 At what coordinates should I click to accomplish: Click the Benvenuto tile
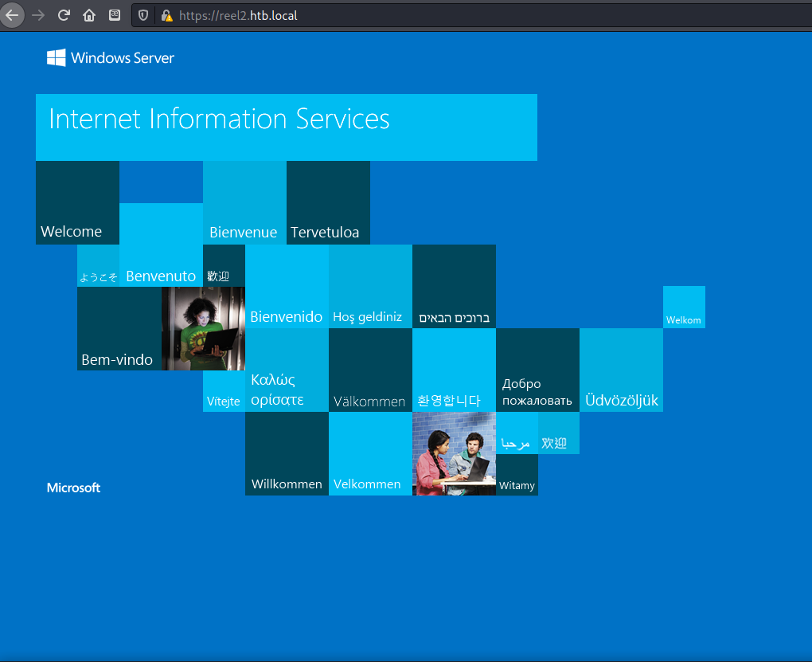click(x=161, y=245)
